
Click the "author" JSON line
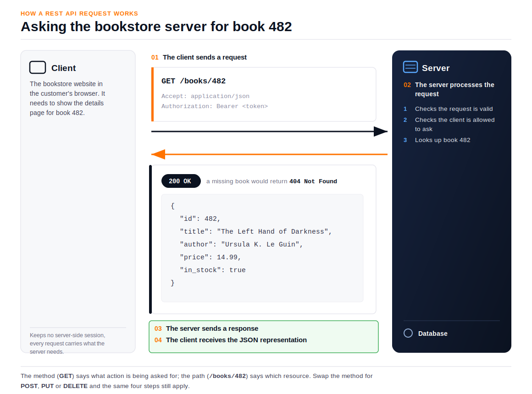241,245
